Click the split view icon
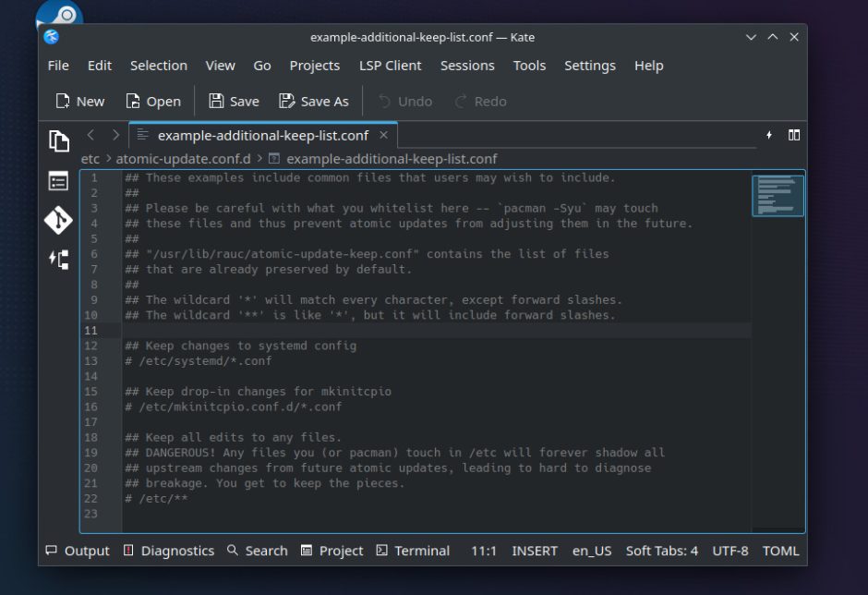Screen dimensions: 868x595 point(794,135)
